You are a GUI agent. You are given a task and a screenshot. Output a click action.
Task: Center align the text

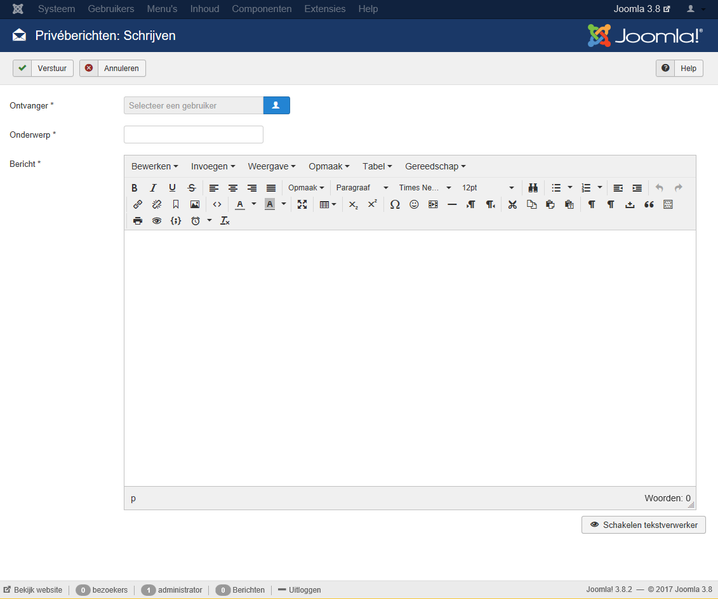(233, 188)
